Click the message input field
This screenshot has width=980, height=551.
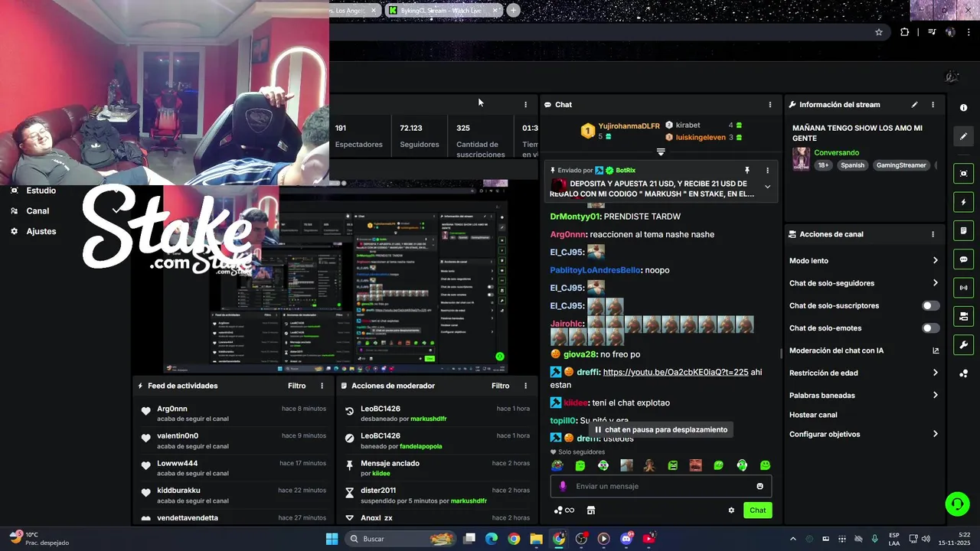click(661, 486)
